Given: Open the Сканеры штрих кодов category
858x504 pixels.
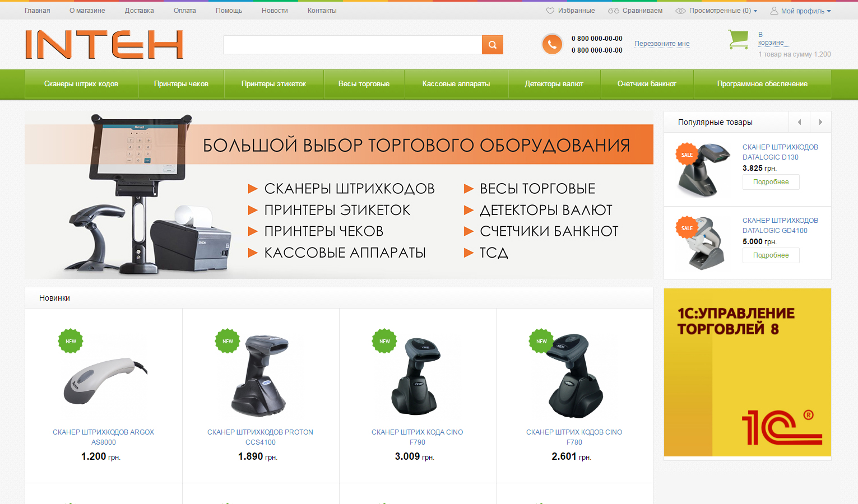Looking at the screenshot, I should tap(81, 84).
